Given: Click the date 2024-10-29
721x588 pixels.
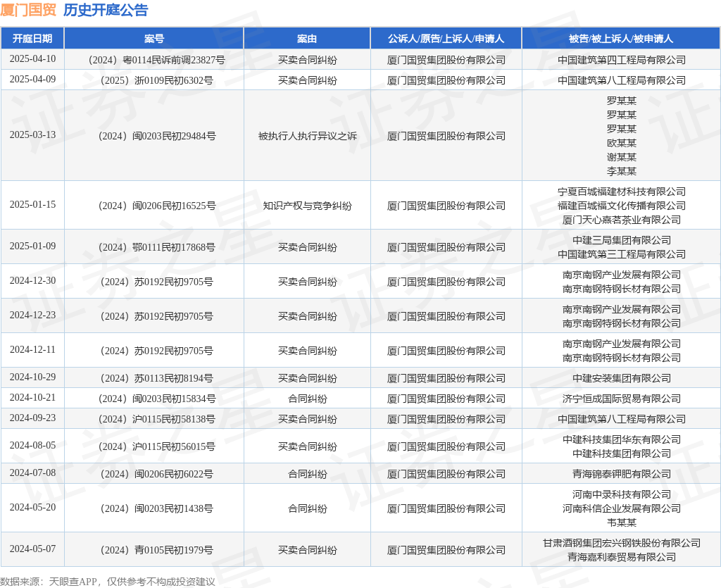Looking at the screenshot, I should point(32,377).
